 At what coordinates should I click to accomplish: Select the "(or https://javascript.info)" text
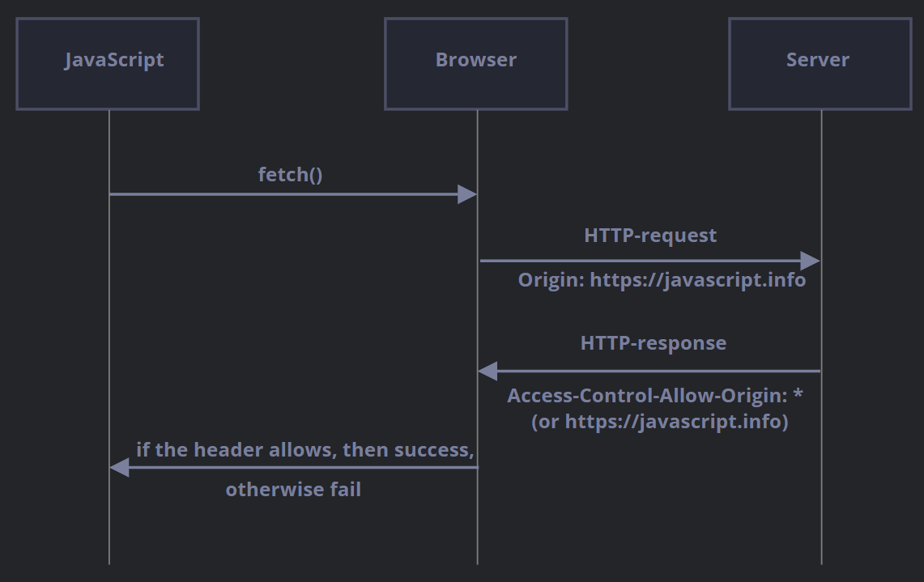pos(659,422)
